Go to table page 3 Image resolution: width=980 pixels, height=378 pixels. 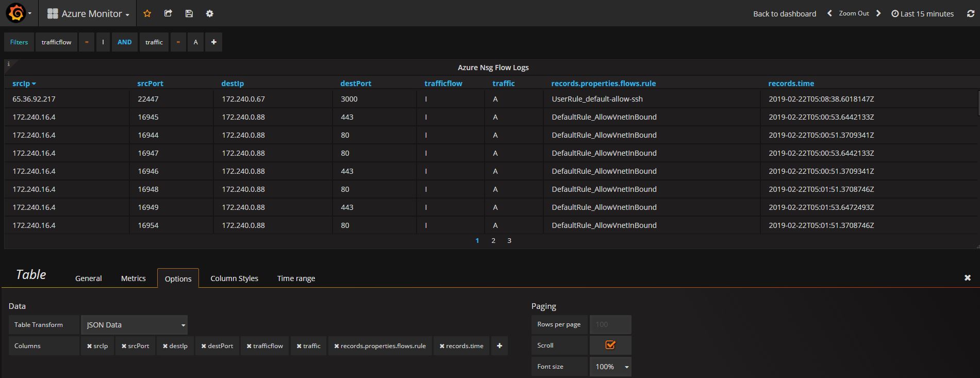click(x=509, y=241)
